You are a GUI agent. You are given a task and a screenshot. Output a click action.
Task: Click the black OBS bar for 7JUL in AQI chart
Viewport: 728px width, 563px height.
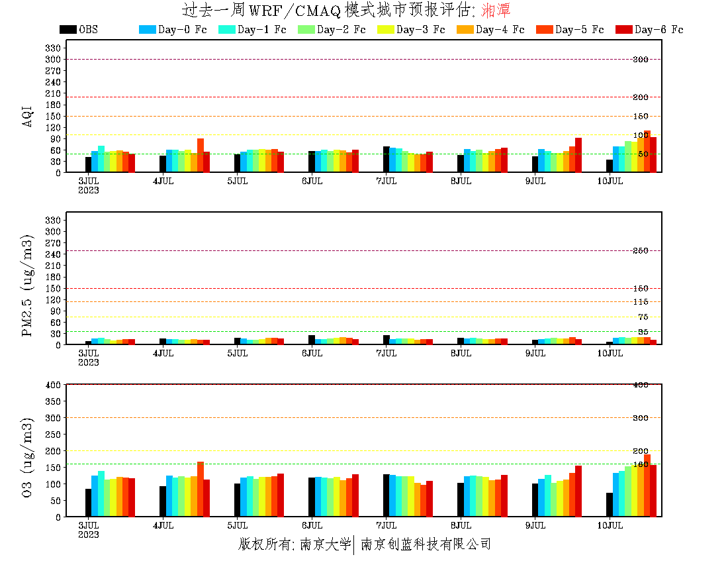(387, 160)
